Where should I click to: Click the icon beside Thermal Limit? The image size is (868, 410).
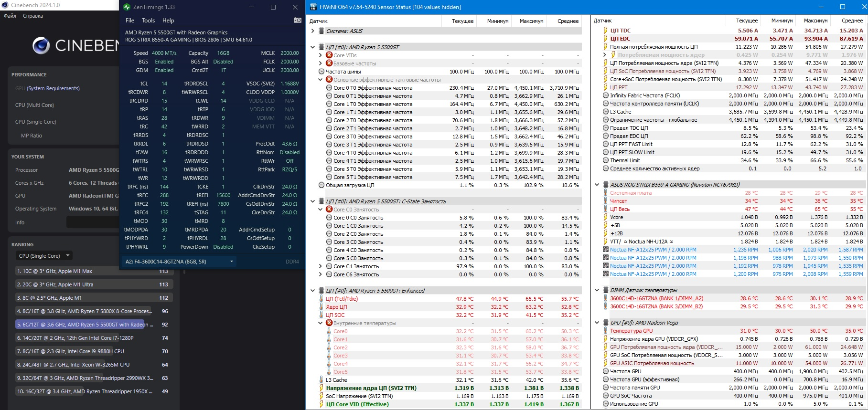606,160
